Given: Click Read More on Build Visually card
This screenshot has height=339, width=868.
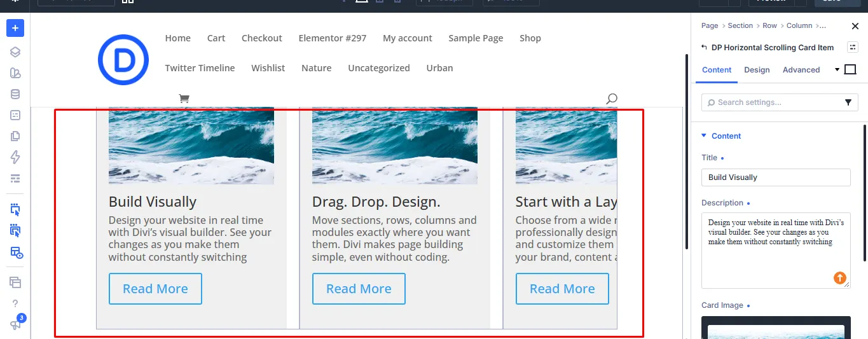Looking at the screenshot, I should click(155, 289).
